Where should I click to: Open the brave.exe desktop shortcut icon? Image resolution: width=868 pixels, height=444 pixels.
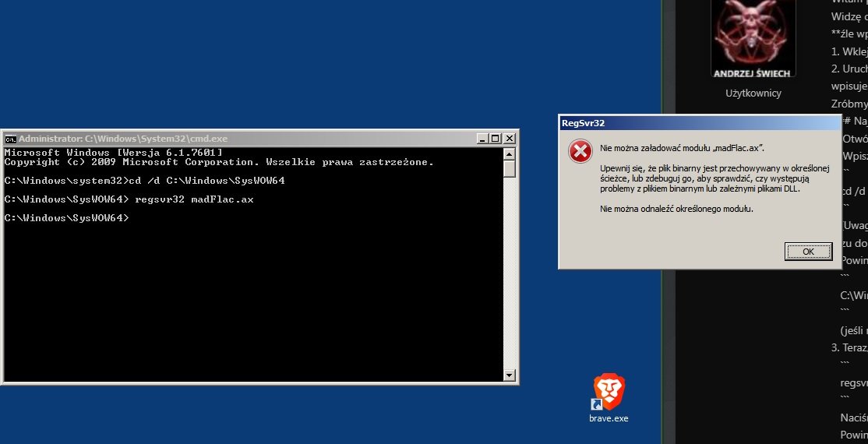click(x=609, y=391)
